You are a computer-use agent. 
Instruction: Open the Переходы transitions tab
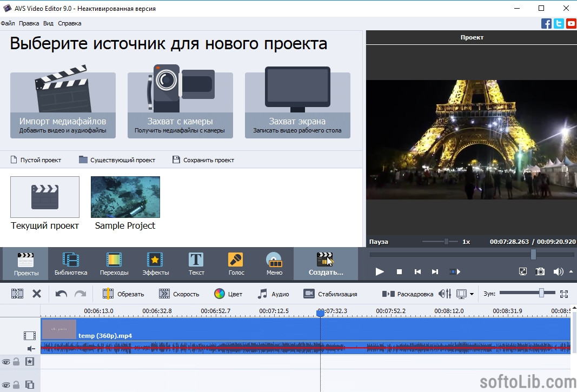pos(114,264)
